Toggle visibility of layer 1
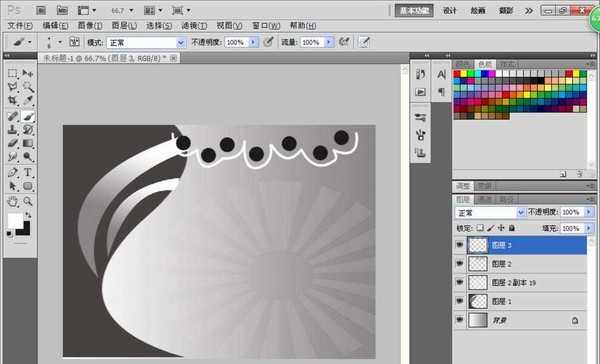 pyautogui.click(x=460, y=301)
